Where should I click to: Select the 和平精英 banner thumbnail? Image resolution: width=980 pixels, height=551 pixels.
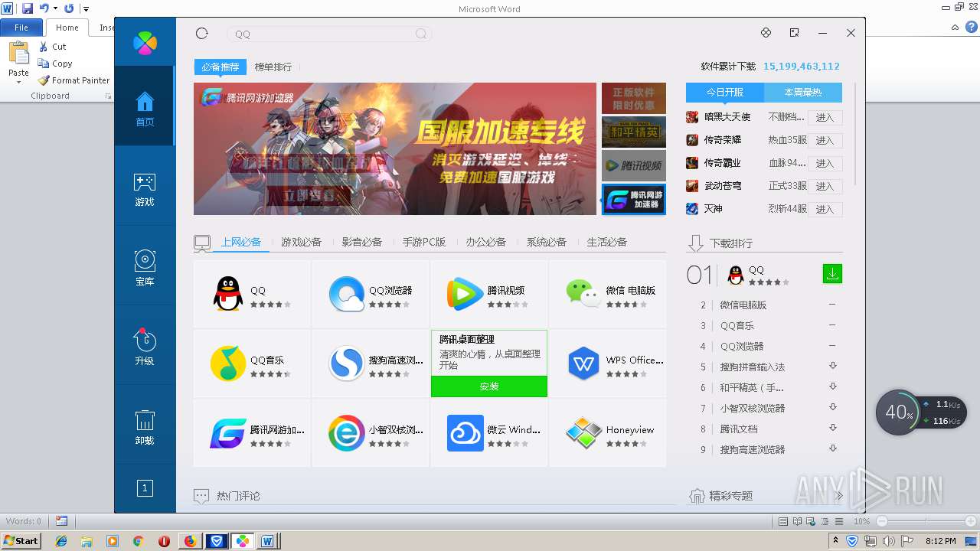634,132
